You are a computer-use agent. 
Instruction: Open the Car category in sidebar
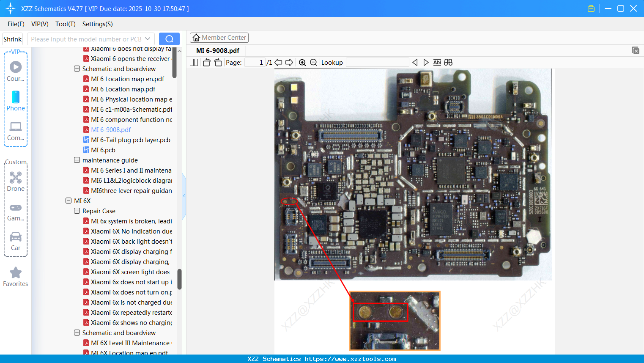pos(16,241)
